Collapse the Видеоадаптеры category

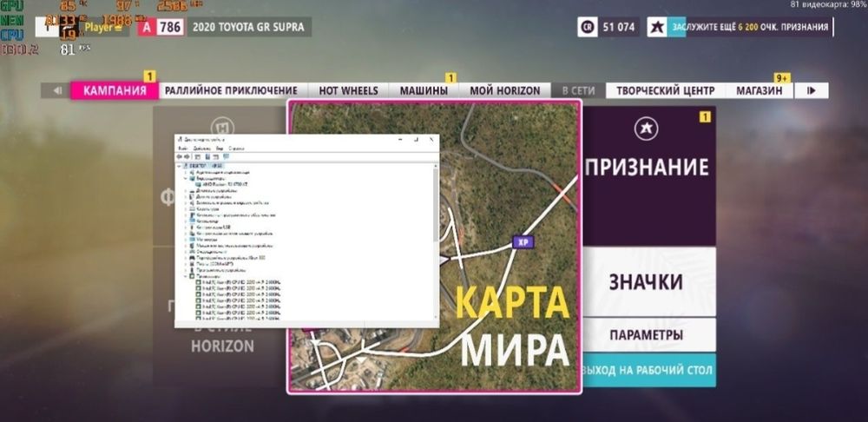coord(186,178)
